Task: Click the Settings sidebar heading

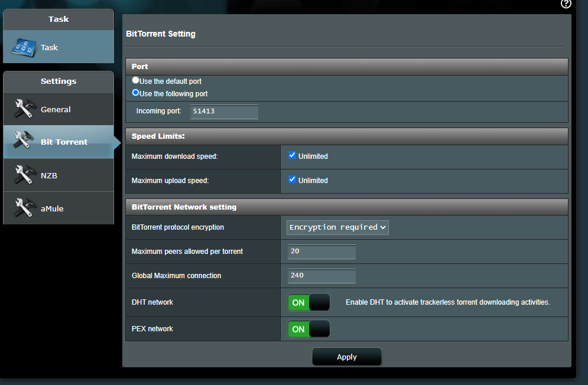Action: pos(59,81)
